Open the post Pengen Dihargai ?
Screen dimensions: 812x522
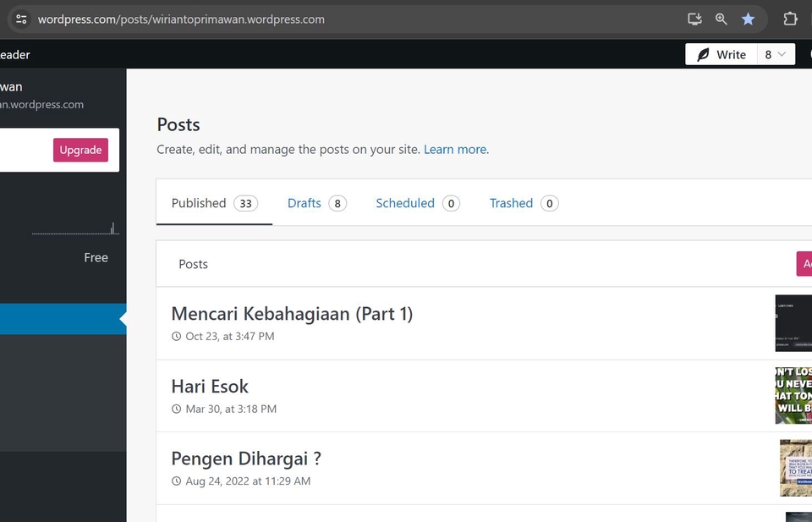246,459
